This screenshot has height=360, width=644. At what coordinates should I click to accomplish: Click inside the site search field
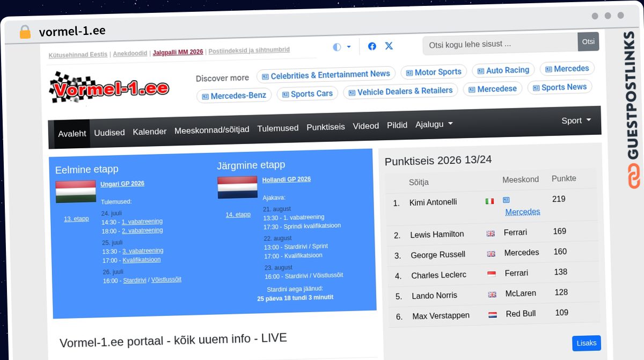pos(500,44)
